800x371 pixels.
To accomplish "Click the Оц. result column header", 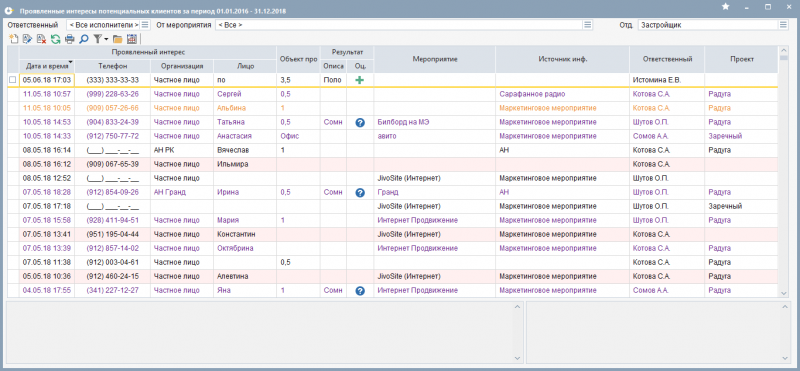I will [360, 66].
